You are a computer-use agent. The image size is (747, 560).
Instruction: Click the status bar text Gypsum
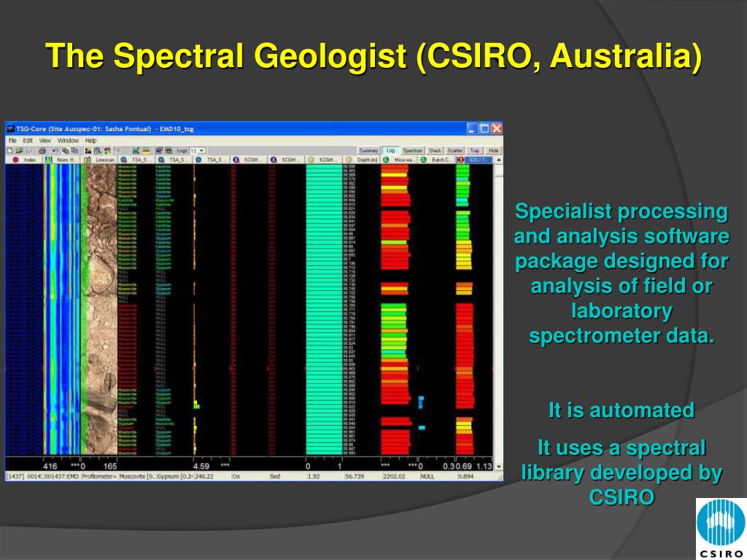(x=167, y=476)
